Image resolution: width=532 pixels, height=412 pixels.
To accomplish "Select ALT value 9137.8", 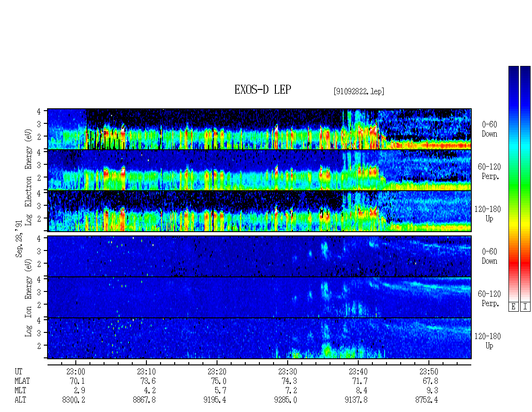I will 356,400.
